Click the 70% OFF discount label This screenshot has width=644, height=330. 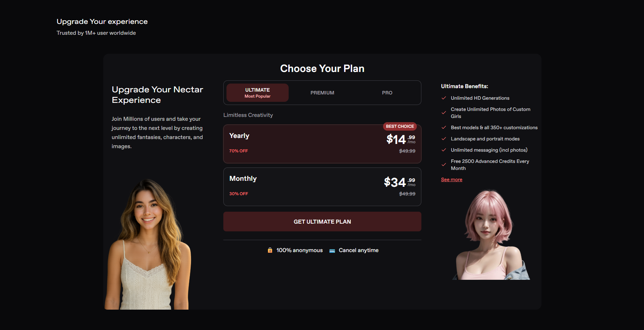tap(238, 151)
